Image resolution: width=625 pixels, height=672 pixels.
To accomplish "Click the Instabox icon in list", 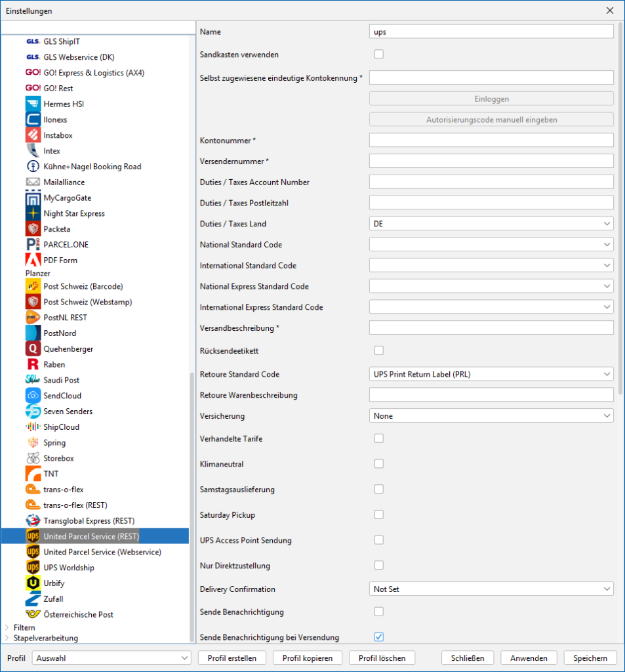I will (x=33, y=135).
